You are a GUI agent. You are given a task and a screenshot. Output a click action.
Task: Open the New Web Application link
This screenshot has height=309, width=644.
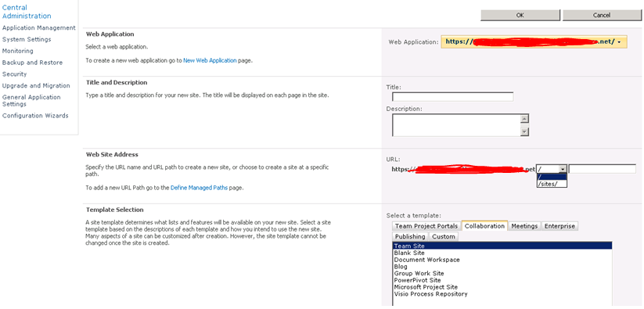[x=210, y=60]
